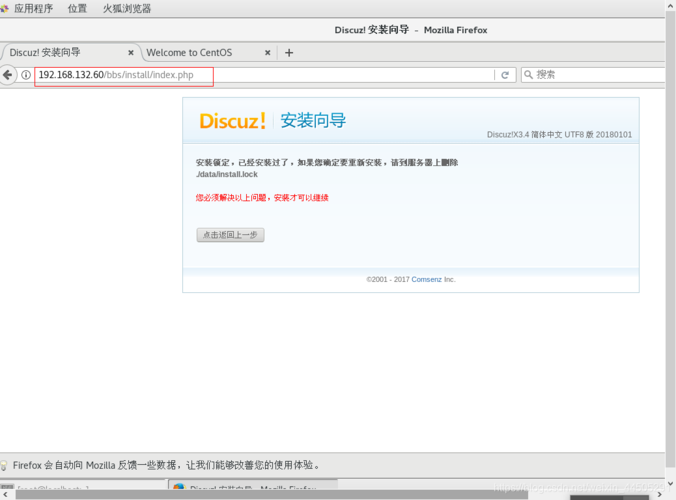Click the lightbulb icon in notification bar
Viewport: 676px width, 500px height.
[4, 466]
